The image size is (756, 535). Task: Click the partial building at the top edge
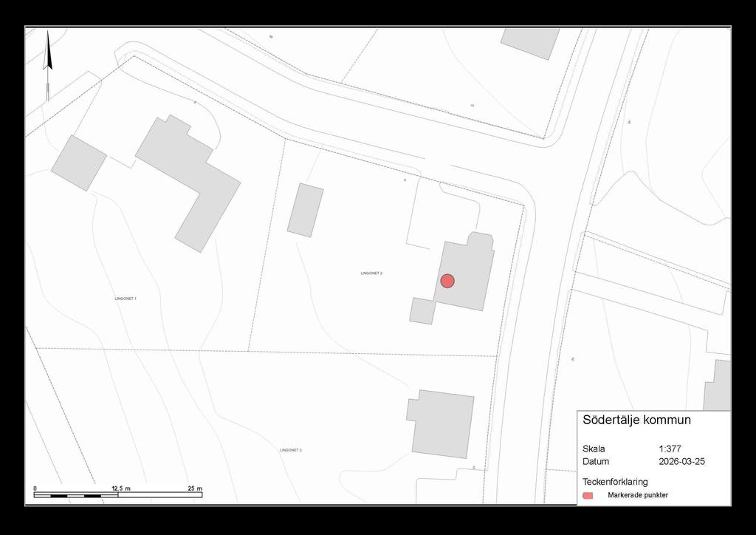click(x=530, y=42)
